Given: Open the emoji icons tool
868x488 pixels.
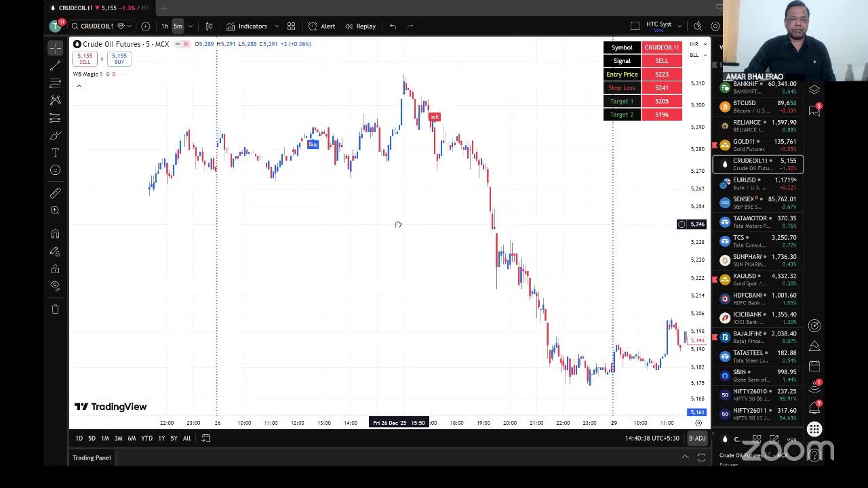Looking at the screenshot, I should pos(55,170).
